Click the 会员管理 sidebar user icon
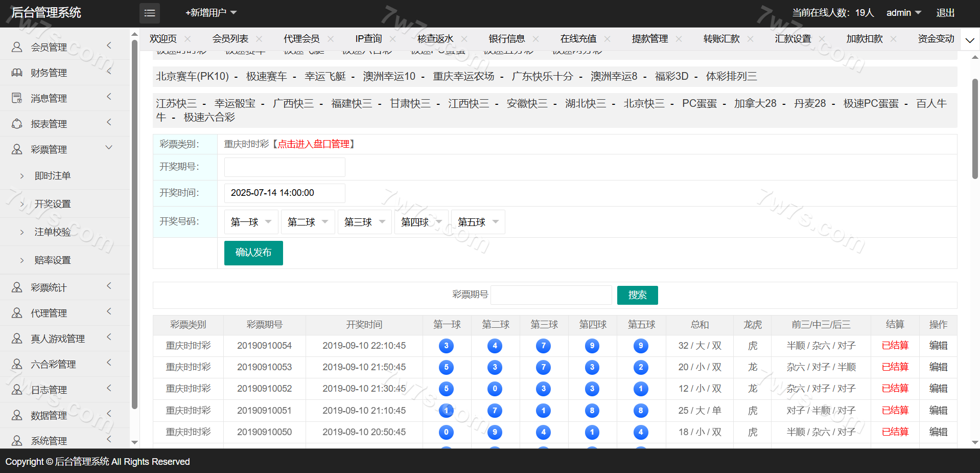 (17, 47)
